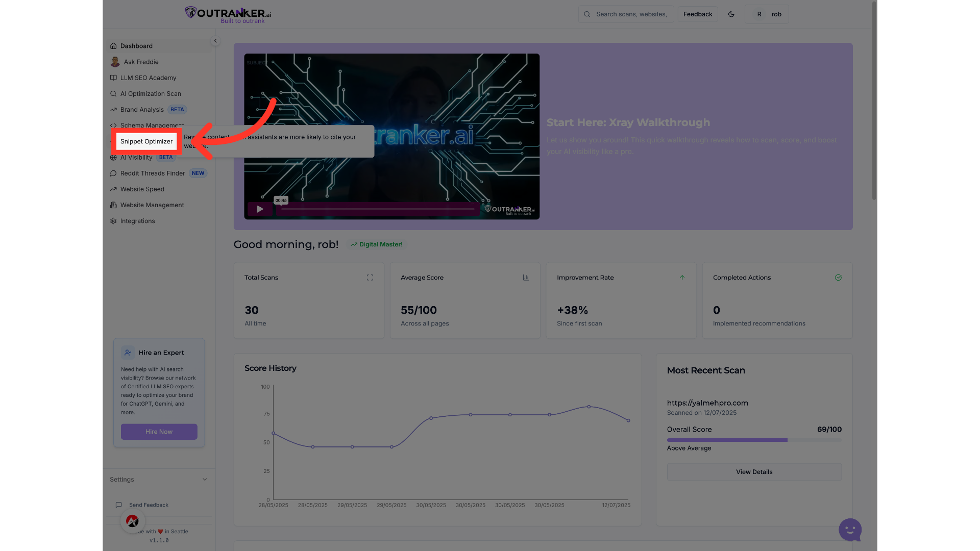Click the Hire Now button
980x551 pixels.
(159, 431)
